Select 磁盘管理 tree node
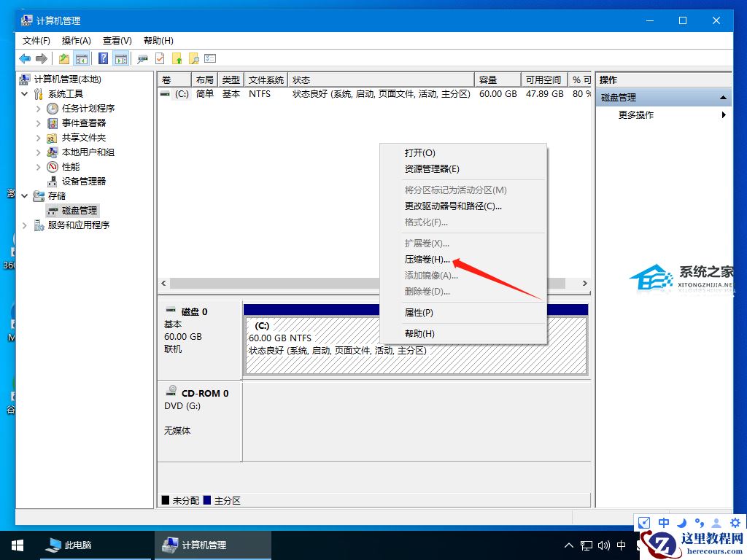Image resolution: width=747 pixels, height=560 pixels. point(79,211)
